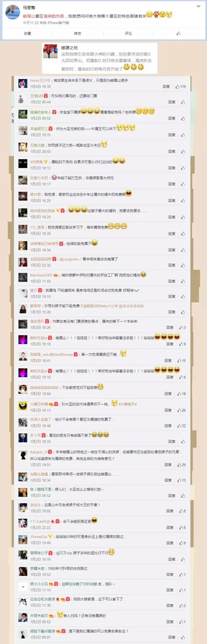Reply to 胡陞下睡点莫测's comment

coord(171,637)
